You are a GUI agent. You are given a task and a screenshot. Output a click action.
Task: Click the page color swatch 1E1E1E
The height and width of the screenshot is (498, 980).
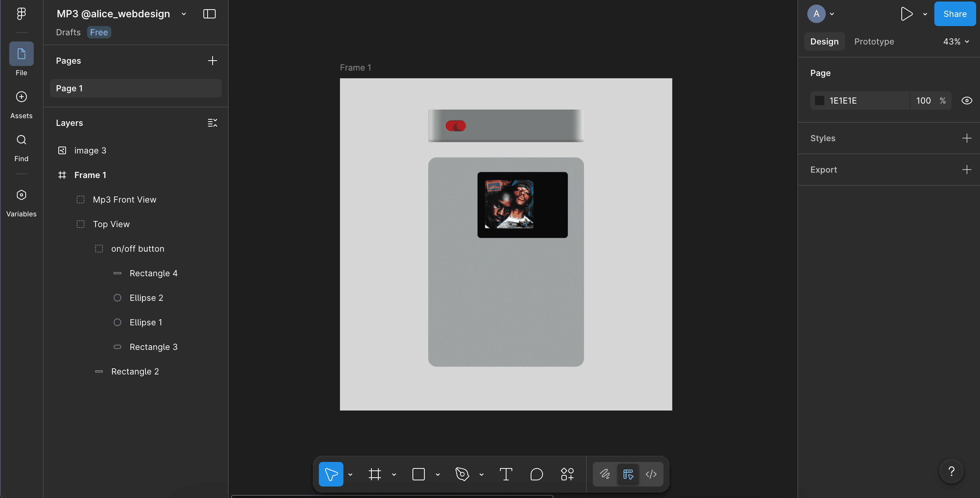pyautogui.click(x=820, y=101)
